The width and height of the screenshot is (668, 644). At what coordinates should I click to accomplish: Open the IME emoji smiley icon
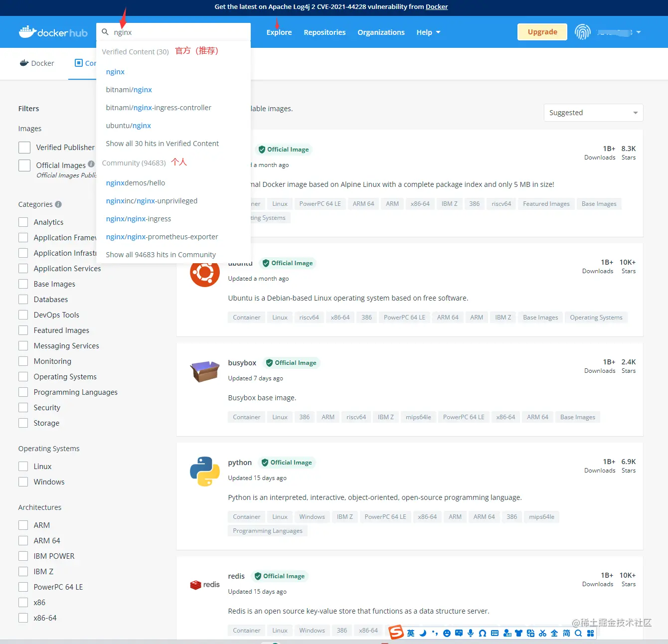(x=447, y=633)
